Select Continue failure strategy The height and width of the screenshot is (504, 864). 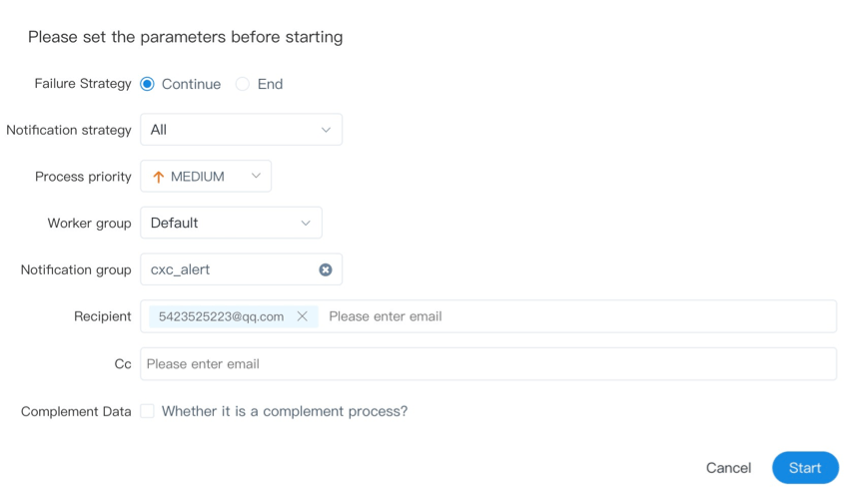(x=148, y=84)
